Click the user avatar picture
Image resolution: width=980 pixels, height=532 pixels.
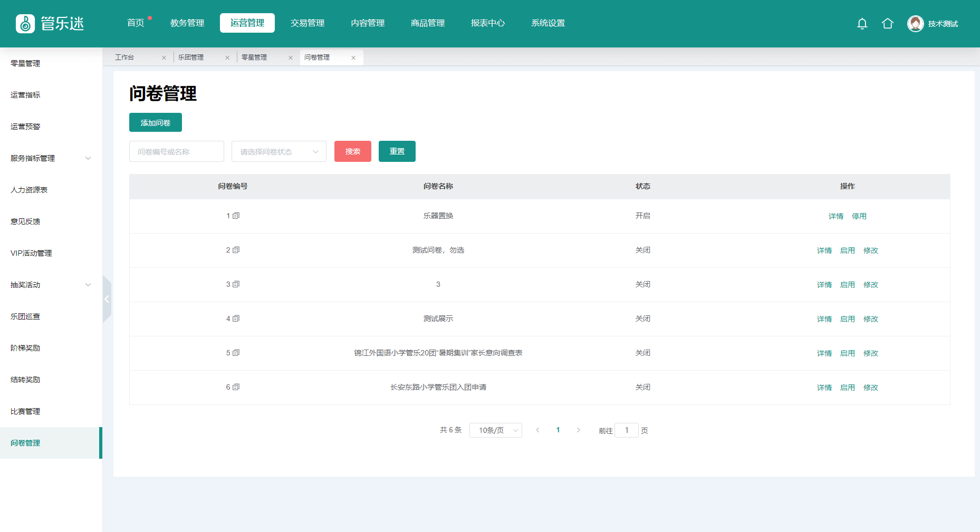click(x=915, y=24)
